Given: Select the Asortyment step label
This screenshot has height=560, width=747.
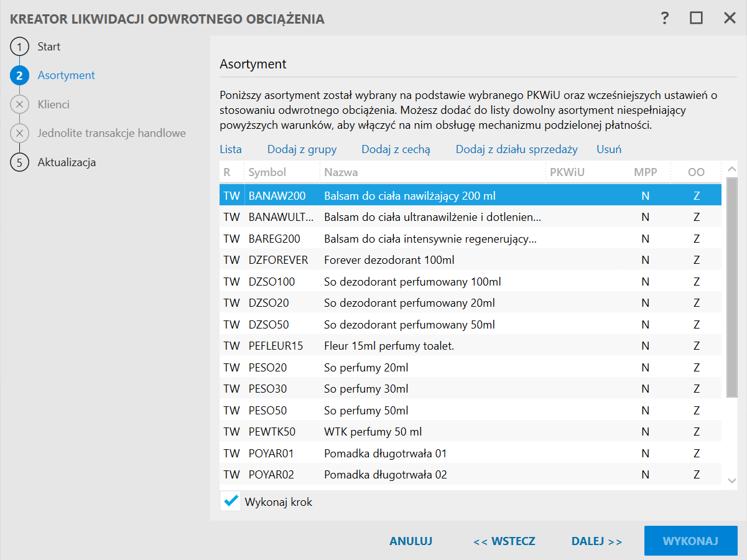Looking at the screenshot, I should tap(67, 75).
